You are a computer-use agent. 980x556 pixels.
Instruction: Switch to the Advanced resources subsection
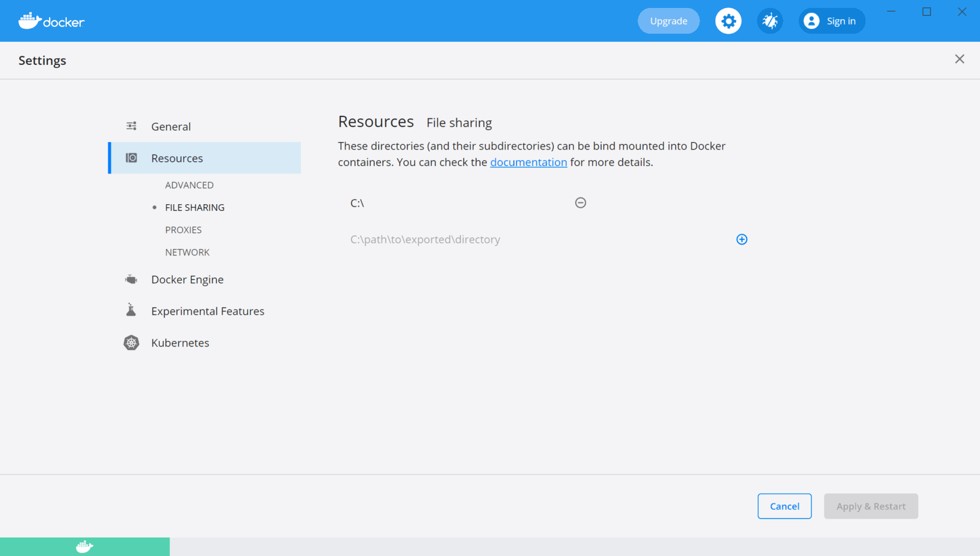[189, 185]
